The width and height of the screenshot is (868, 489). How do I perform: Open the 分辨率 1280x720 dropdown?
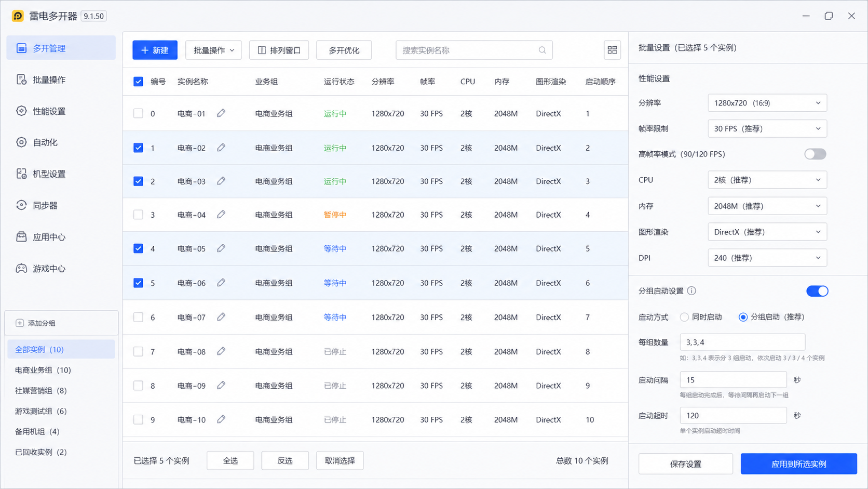[x=767, y=103]
